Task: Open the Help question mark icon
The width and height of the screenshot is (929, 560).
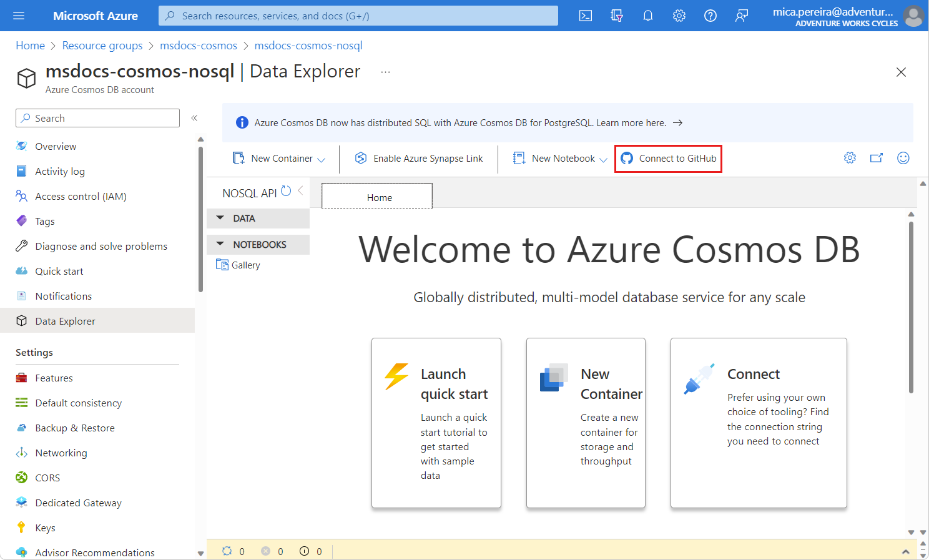Action: click(x=710, y=16)
